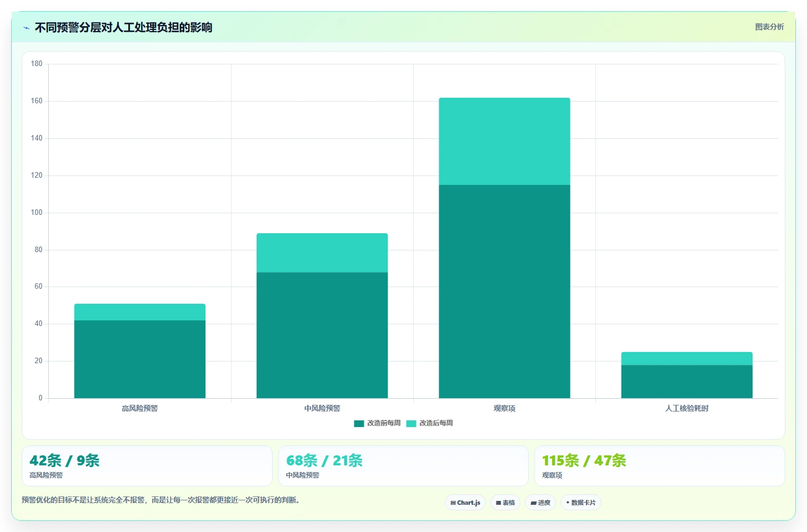Click the footnote starting with 预警优化的目标
The image size is (807, 532).
(161, 500)
